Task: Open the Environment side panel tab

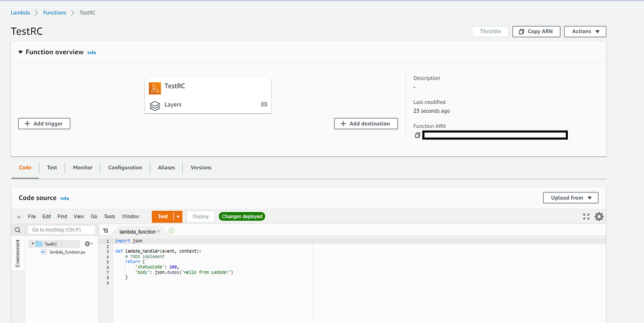Action: (x=18, y=253)
